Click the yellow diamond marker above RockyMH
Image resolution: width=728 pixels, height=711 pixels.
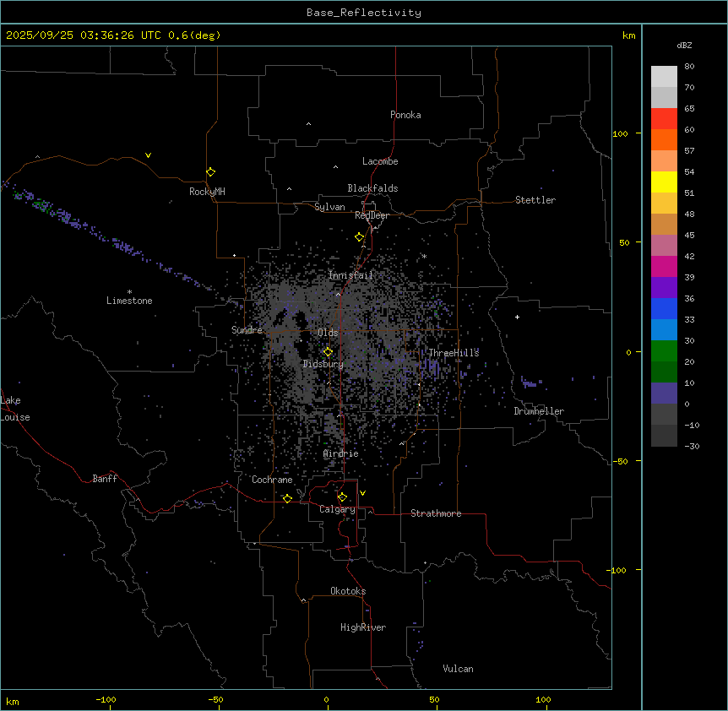pos(210,171)
